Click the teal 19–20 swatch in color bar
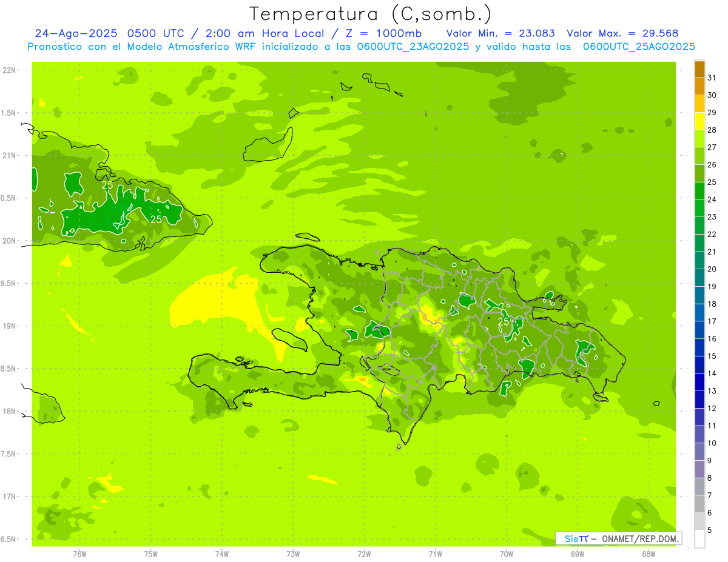The height and width of the screenshot is (562, 728). (x=699, y=278)
